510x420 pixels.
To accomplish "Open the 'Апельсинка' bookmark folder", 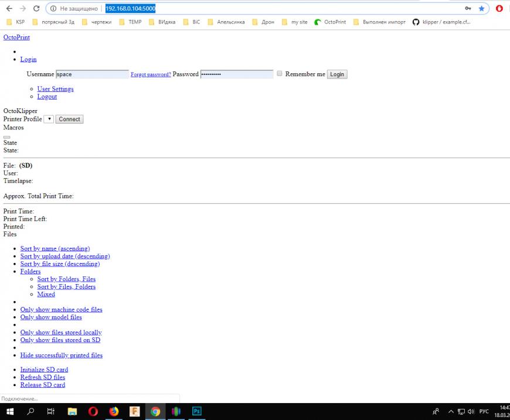I will point(226,22).
